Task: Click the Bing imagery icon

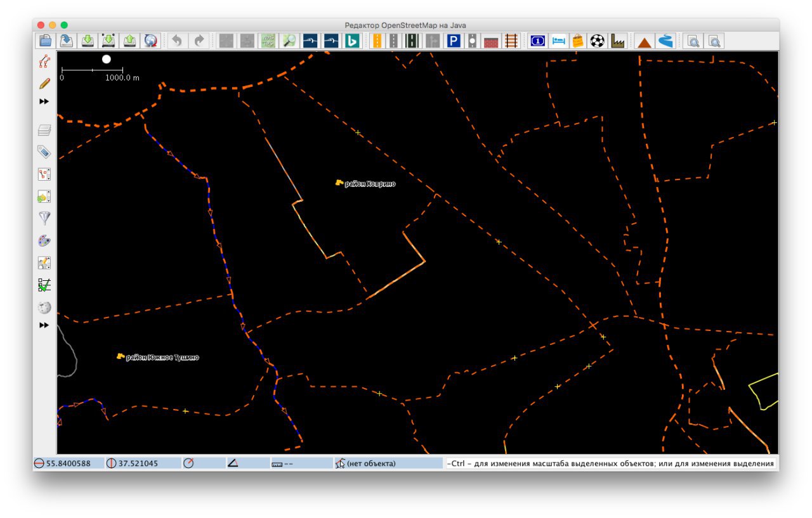Action: click(x=351, y=41)
